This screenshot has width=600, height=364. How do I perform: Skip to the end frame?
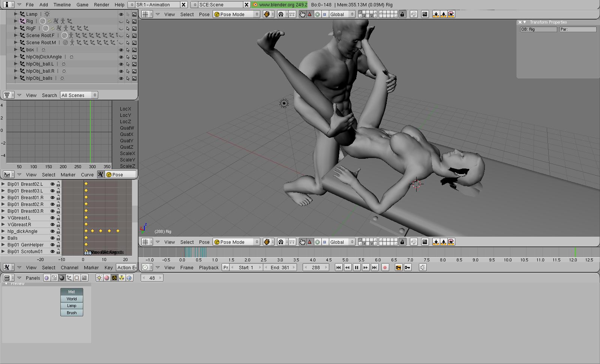(x=374, y=267)
